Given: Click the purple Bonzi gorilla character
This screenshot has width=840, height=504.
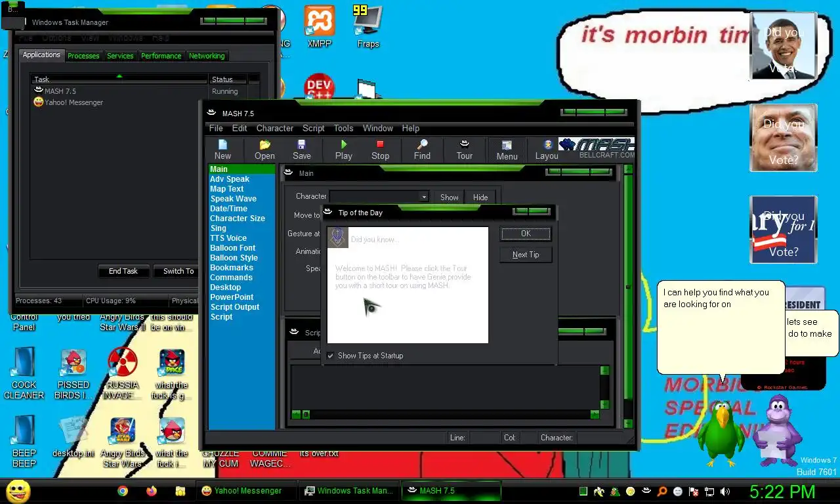Looking at the screenshot, I should click(x=777, y=430).
